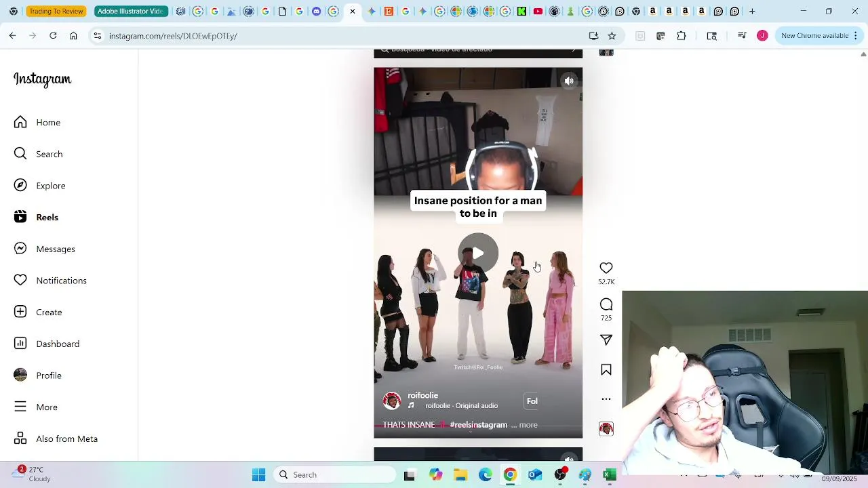Screen dimensions: 868x488
Task: Click the page's vertical scrollbar up arrow
Action: pyautogui.click(x=863, y=54)
